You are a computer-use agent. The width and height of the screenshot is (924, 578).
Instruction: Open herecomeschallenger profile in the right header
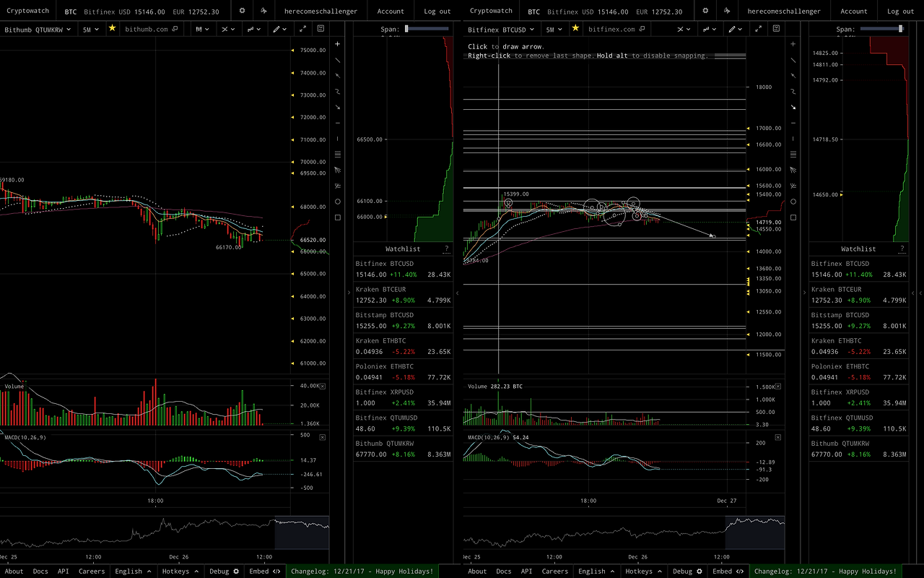click(x=784, y=11)
